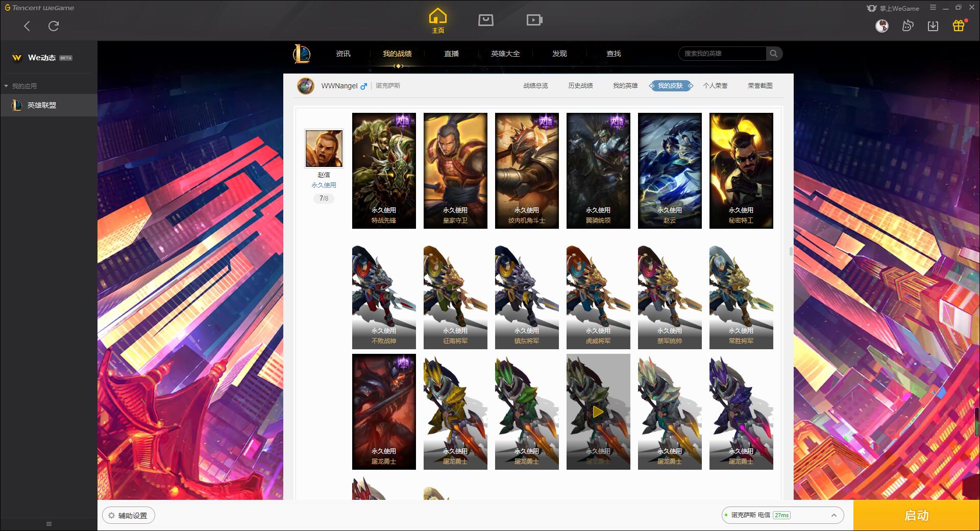Open the 查找 menu
Image resolution: width=980 pixels, height=531 pixels.
pyautogui.click(x=614, y=54)
